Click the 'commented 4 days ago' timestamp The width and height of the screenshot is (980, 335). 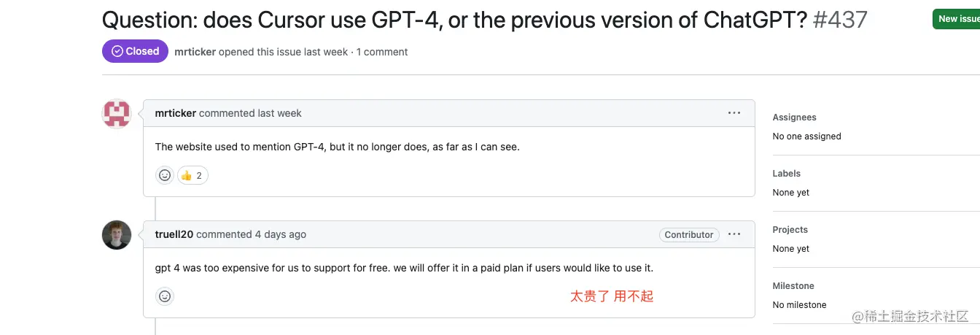(x=252, y=234)
